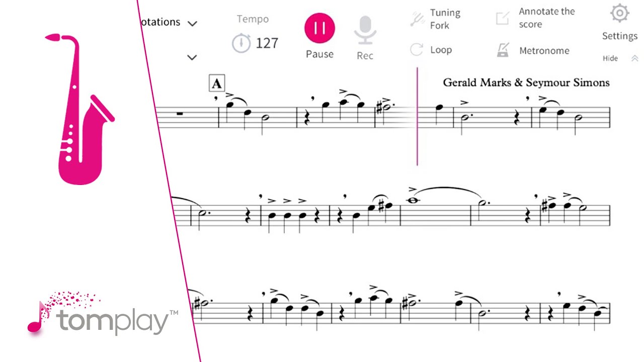Click the pink playback cursor line

417,117
